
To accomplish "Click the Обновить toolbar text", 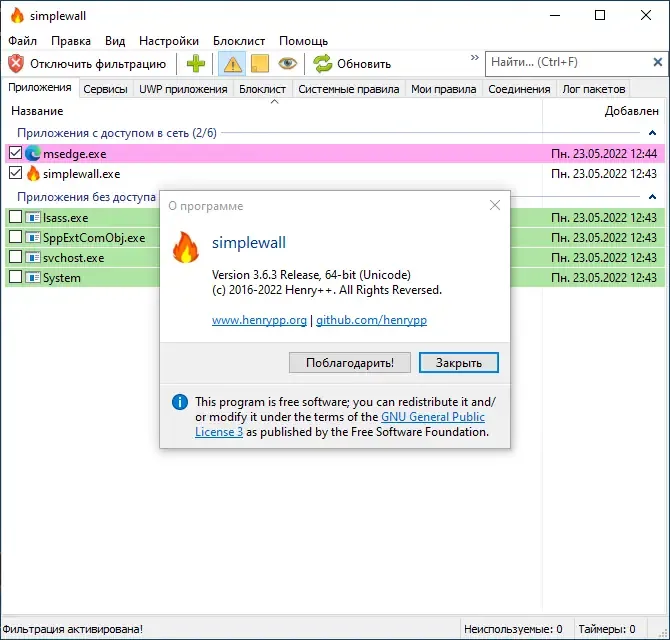I will tap(364, 64).
